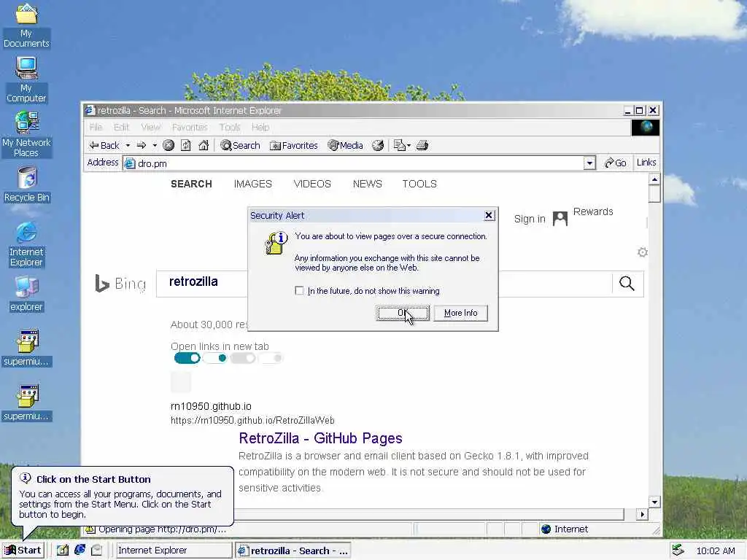
Task: Open the upper supermiu... desktop icon
Action: click(26, 348)
